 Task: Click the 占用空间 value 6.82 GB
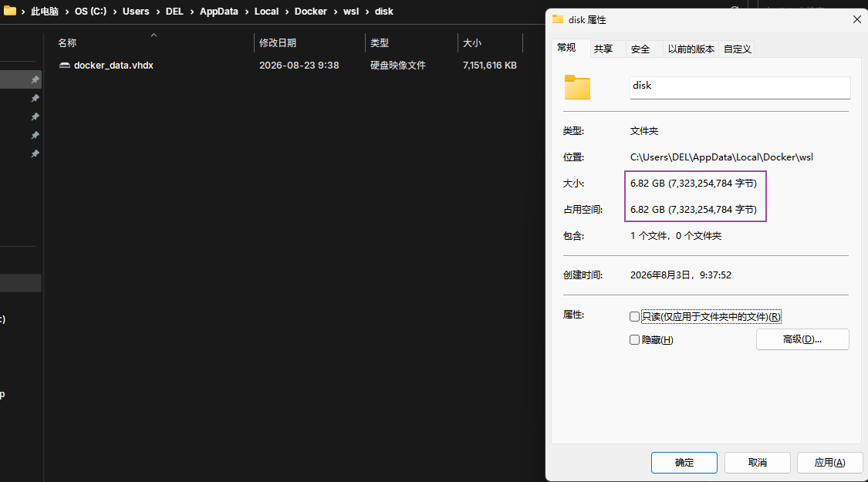[694, 210]
